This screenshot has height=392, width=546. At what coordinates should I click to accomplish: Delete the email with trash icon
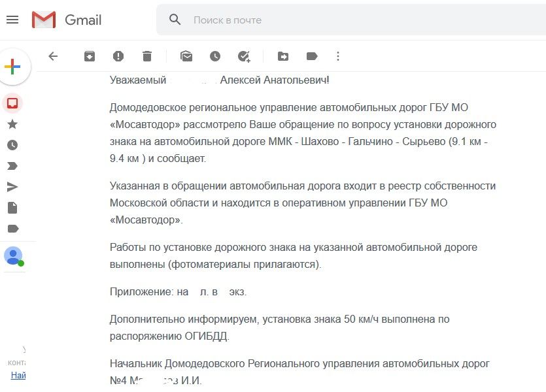click(x=147, y=56)
